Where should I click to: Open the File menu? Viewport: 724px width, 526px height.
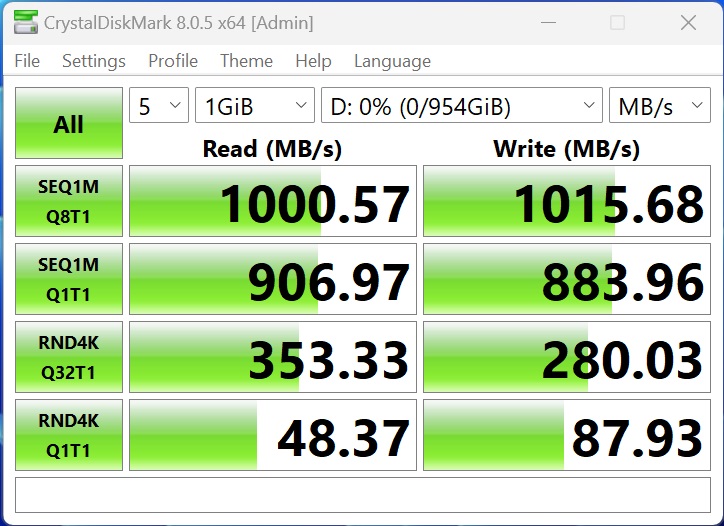(x=28, y=61)
